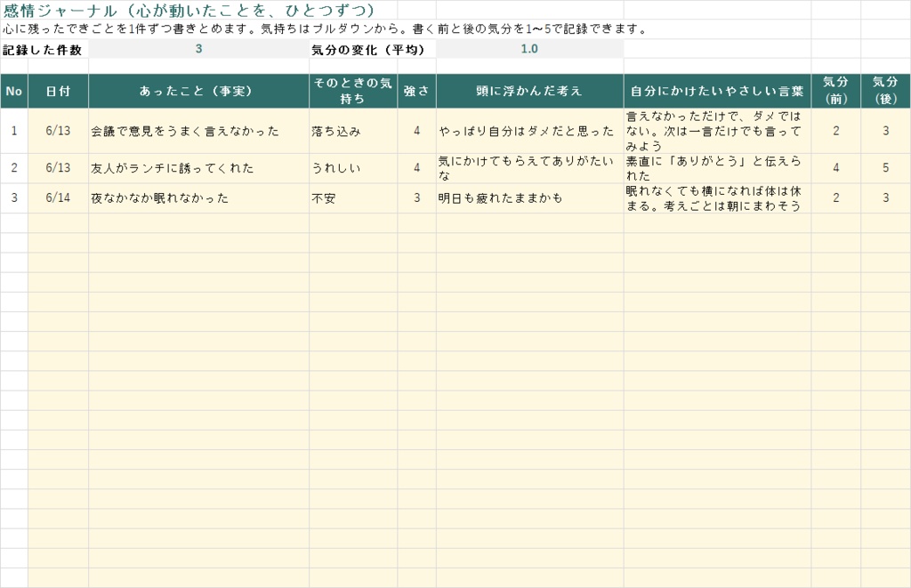Screen dimensions: 911x588
Task: Click first empty feeling cell below 不安
Action: coord(353,223)
